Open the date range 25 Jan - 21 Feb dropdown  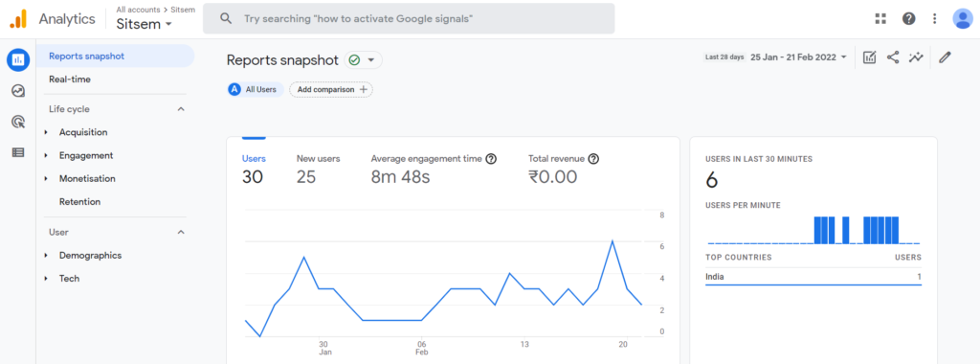coord(798,57)
